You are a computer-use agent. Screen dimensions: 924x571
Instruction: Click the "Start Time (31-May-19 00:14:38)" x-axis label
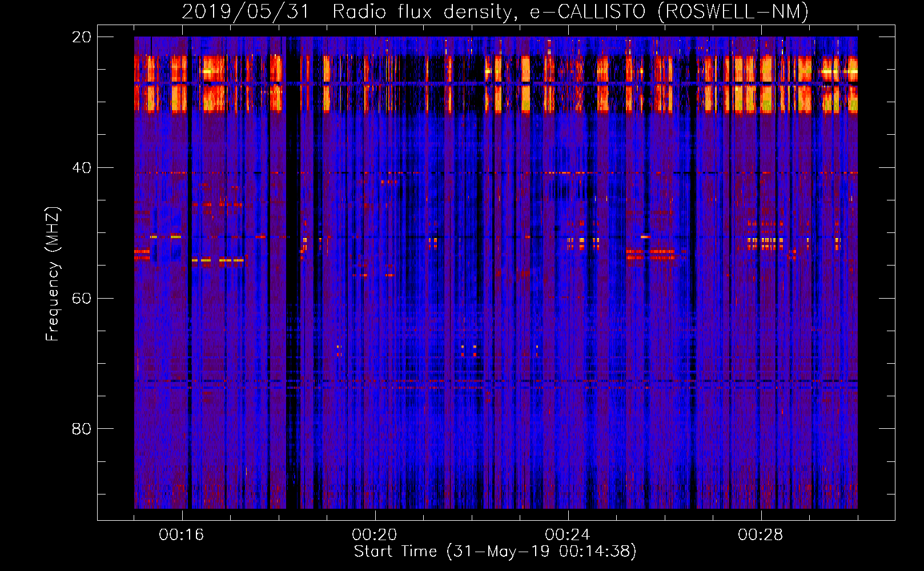point(495,552)
